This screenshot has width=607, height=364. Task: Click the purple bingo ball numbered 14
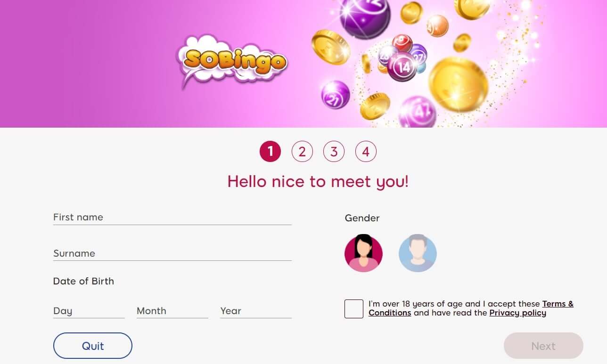coord(402,67)
